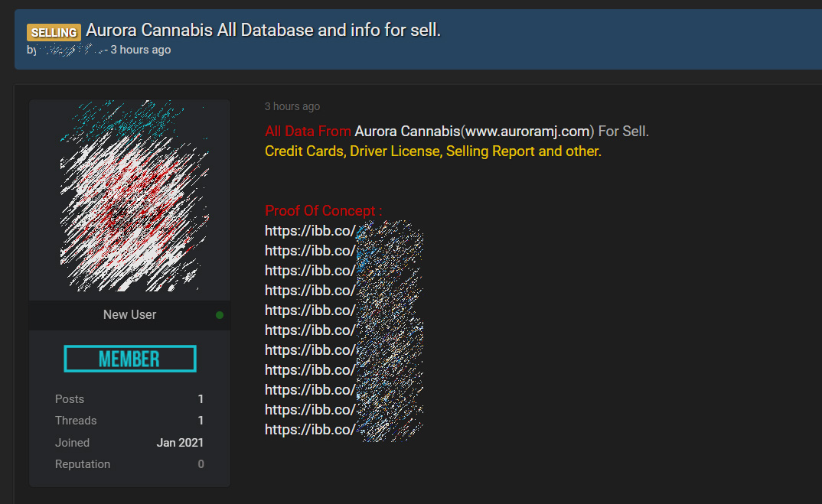Select the Threads count row
822x504 pixels.
(129, 421)
